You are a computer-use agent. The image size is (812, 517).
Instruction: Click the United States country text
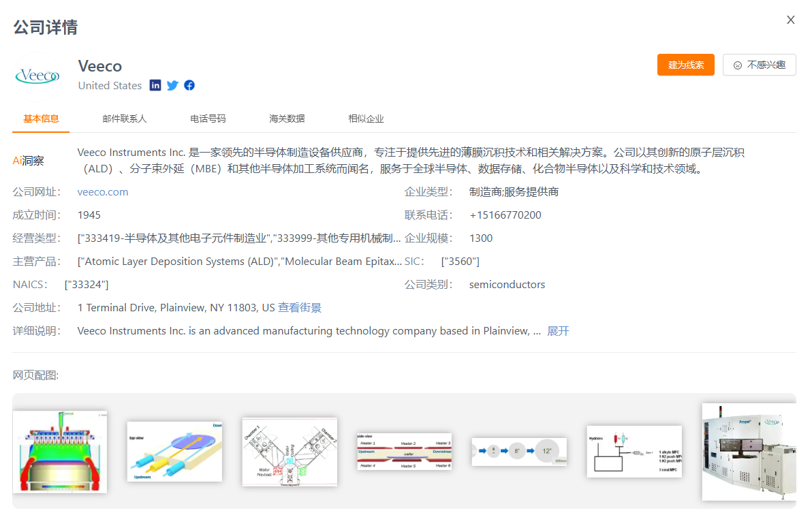110,85
